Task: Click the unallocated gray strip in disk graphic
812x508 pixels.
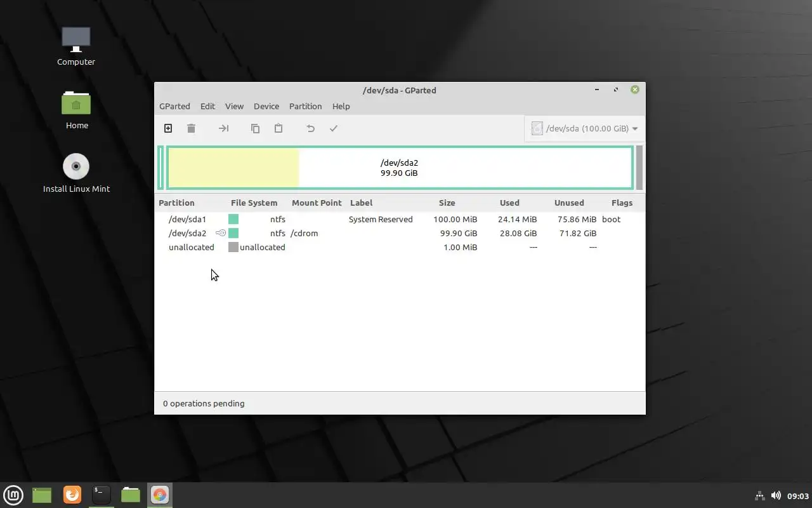Action: click(639, 168)
